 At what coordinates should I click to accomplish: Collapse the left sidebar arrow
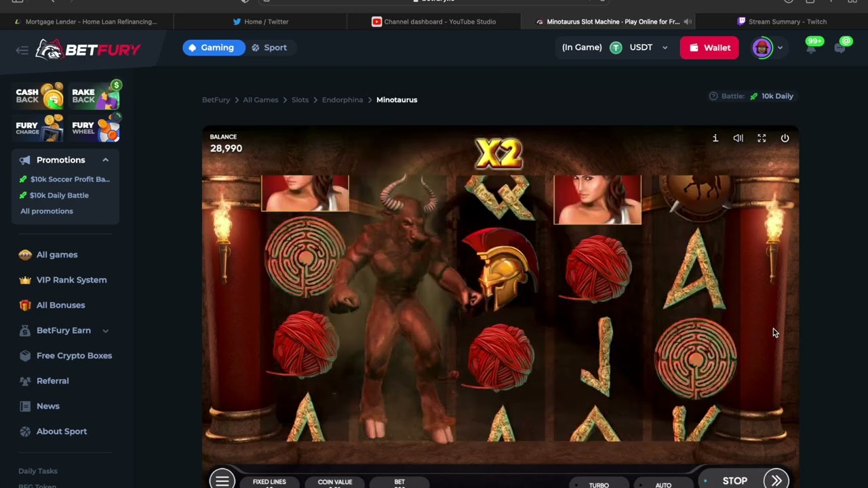point(22,49)
